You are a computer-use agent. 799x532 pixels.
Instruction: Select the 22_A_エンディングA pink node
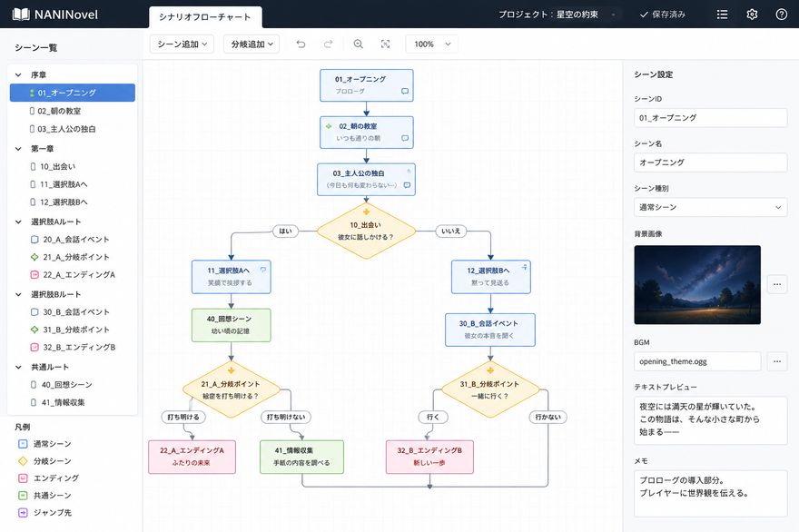click(x=192, y=457)
